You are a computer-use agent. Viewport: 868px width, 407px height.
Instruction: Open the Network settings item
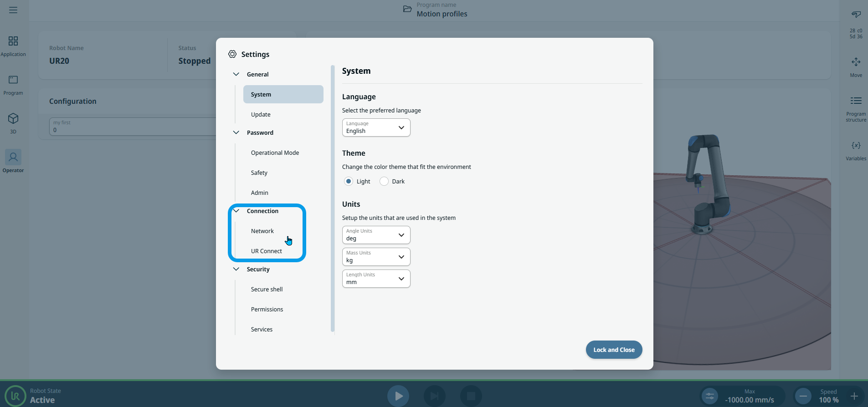[262, 231]
